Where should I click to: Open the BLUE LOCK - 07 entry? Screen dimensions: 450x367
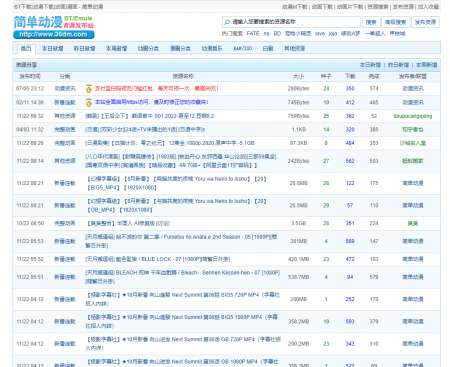[157, 259]
